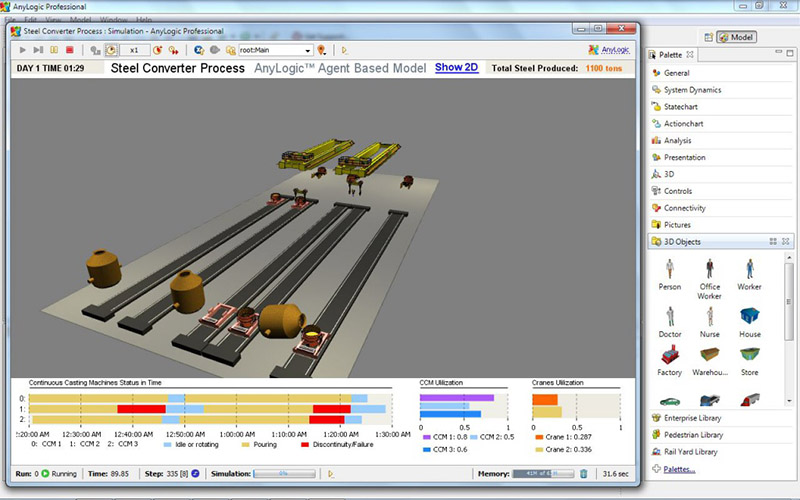Open the 3D palette
The height and width of the screenshot is (500, 800).
click(x=720, y=174)
